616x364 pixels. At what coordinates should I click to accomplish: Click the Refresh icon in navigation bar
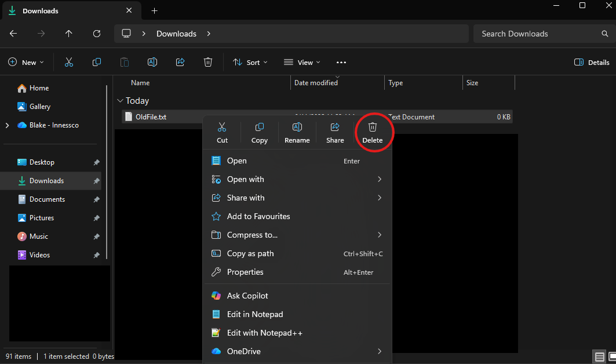tap(97, 34)
